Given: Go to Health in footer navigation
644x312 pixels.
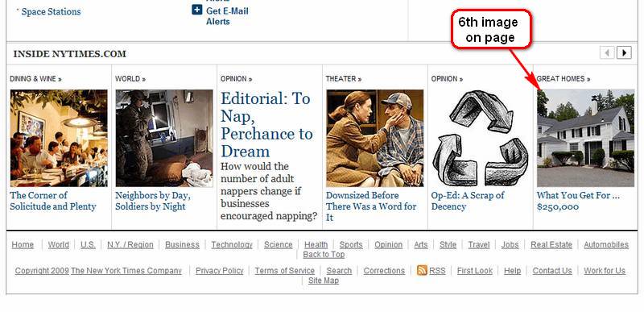Looking at the screenshot, I should point(316,244).
